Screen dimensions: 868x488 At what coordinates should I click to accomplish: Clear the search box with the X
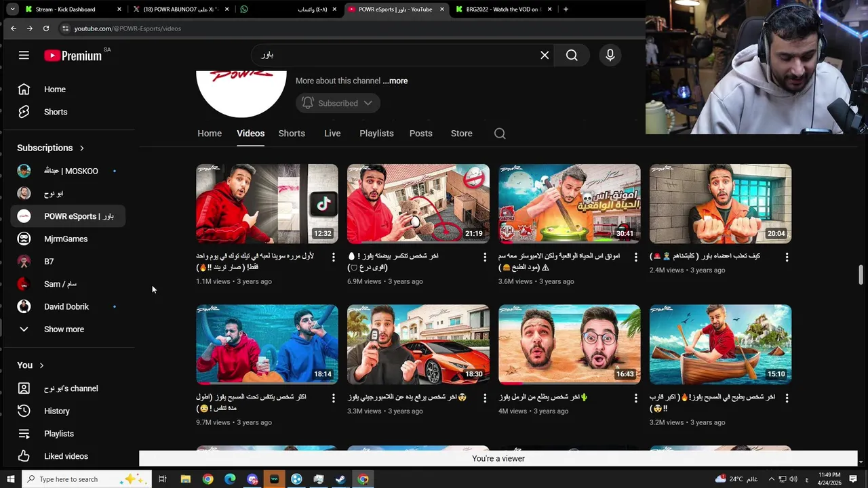click(545, 56)
